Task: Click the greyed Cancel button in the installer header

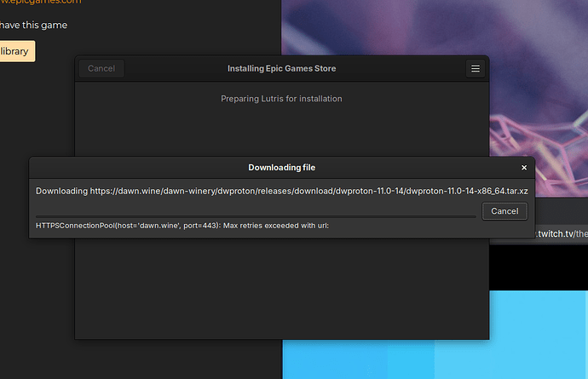Action: click(101, 69)
